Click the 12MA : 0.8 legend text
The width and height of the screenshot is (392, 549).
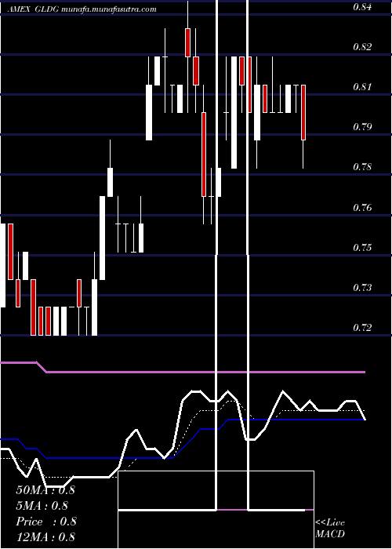click(x=45, y=536)
